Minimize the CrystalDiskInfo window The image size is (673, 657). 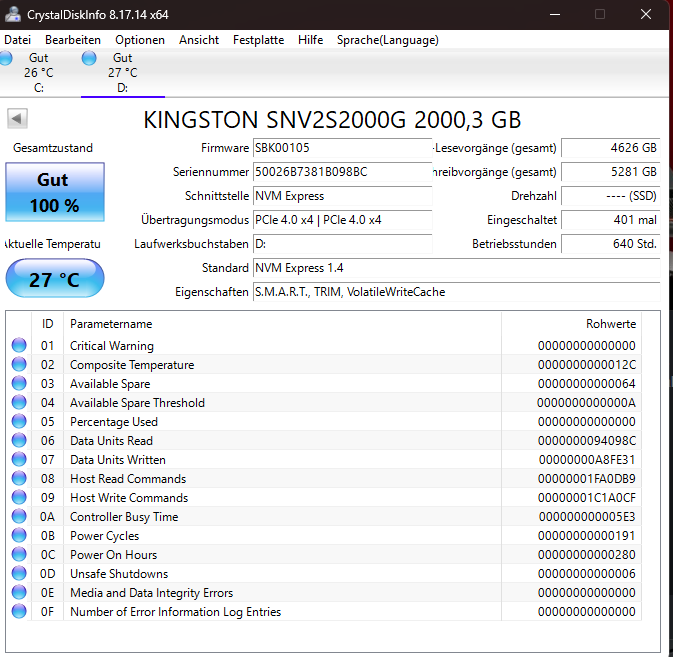[x=555, y=14]
